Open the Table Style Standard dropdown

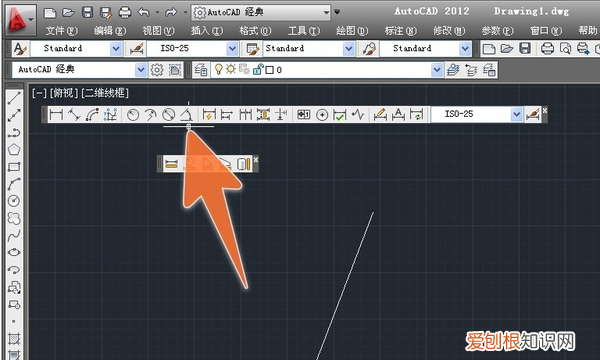tap(348, 49)
